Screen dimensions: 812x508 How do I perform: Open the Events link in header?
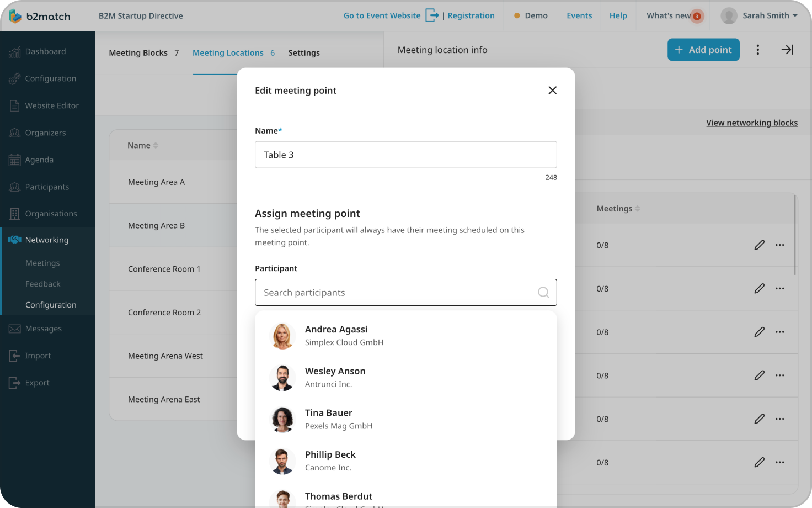579,15
